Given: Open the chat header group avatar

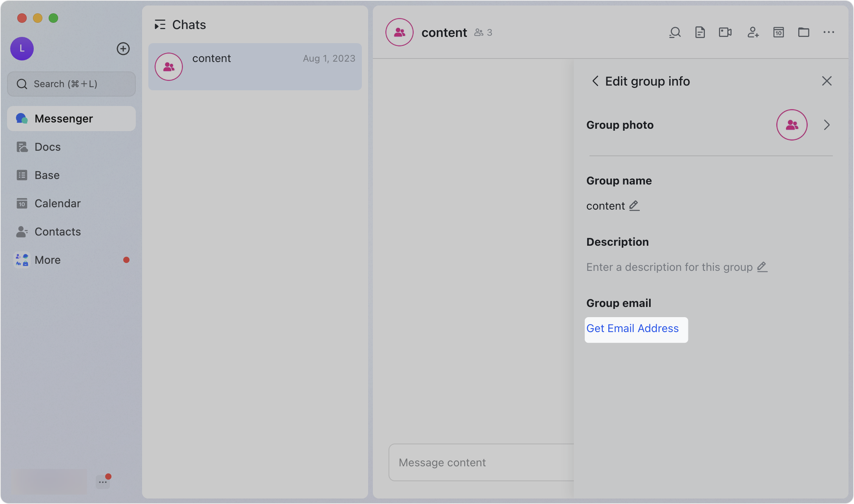Looking at the screenshot, I should pyautogui.click(x=400, y=32).
